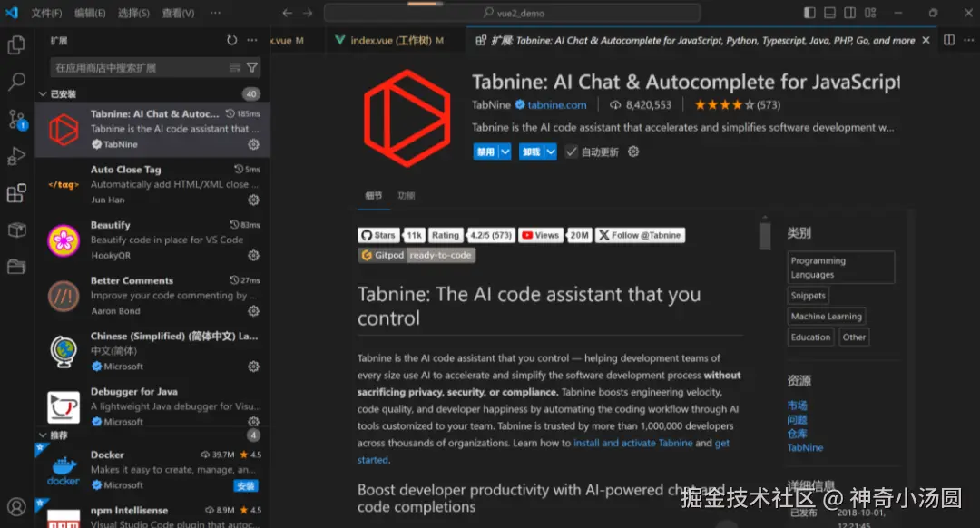Screen dimensions: 980x528
Task: Open extensions panel more actions menu
Action: [x=252, y=40]
